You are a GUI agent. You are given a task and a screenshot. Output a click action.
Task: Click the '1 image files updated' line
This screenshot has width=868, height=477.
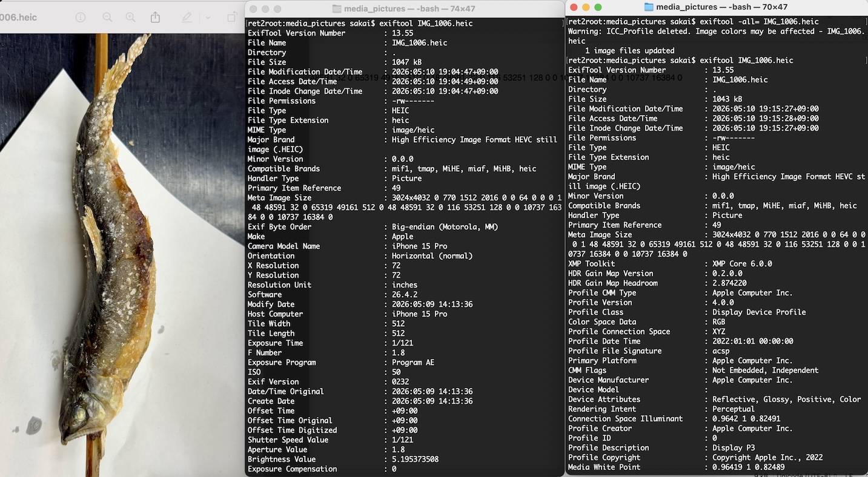630,51
